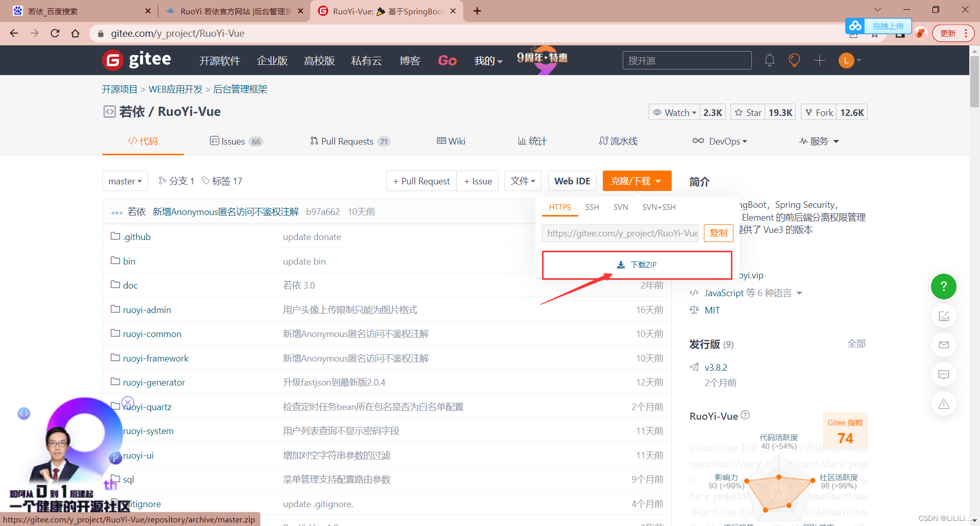980x526 pixels.
Task: Open the notifications bell icon
Action: click(770, 60)
